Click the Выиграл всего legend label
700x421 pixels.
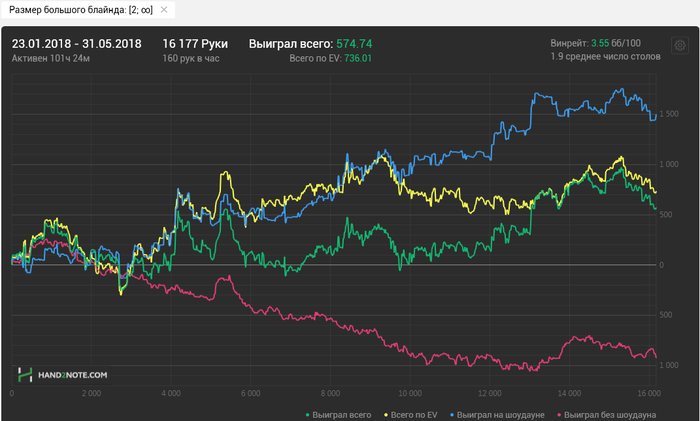(342, 414)
